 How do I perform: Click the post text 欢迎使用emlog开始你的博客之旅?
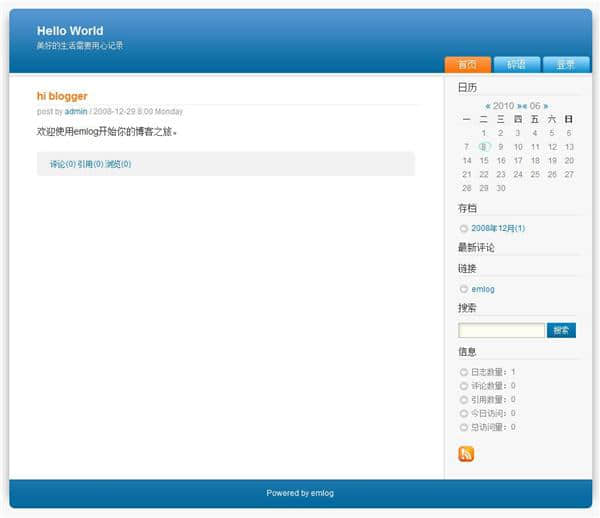(x=107, y=132)
